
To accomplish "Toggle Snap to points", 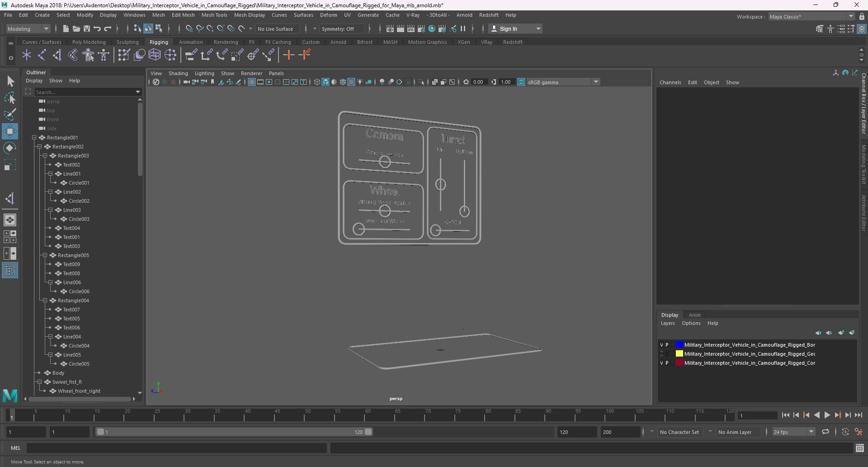I will (x=210, y=29).
